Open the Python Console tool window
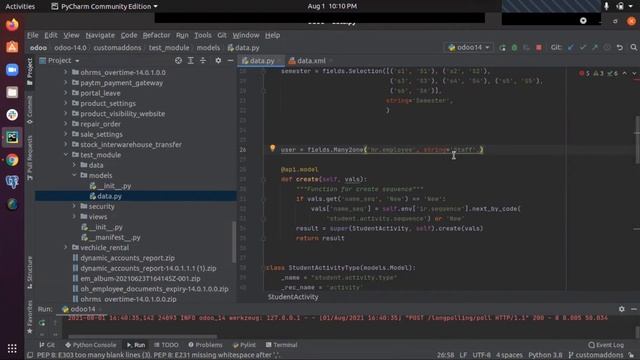Viewport: 640px width, 360px height. click(91, 345)
